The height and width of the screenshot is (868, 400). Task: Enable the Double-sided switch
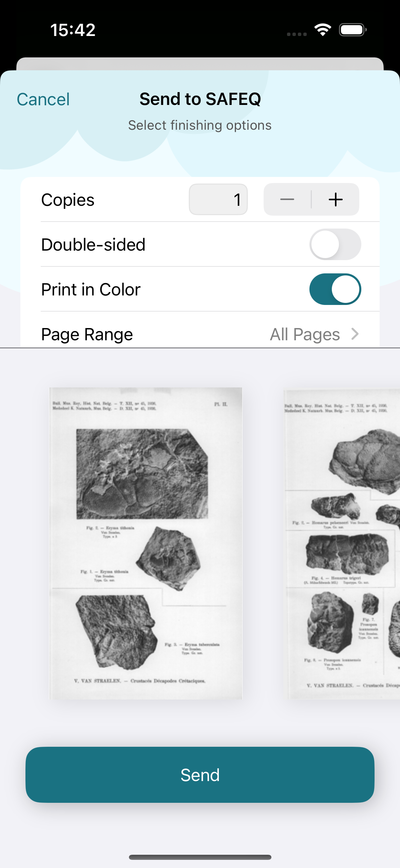pos(335,245)
